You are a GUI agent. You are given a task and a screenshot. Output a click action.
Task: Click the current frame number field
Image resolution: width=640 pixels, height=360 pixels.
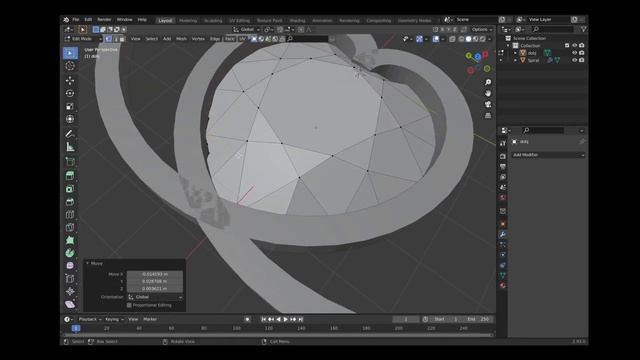point(406,319)
